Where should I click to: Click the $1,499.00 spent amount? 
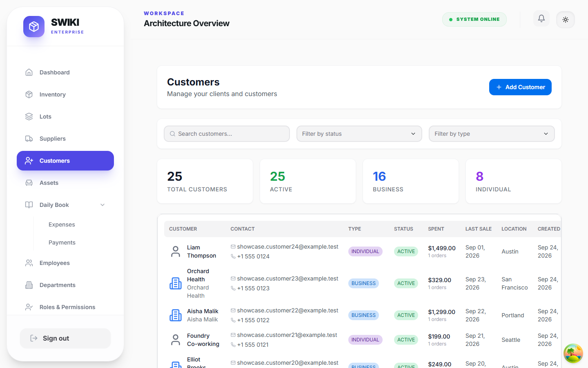442,248
